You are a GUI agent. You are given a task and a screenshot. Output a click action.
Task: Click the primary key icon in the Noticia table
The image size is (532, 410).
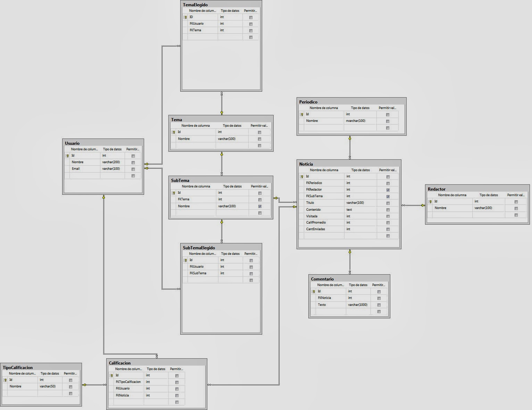coord(302,176)
